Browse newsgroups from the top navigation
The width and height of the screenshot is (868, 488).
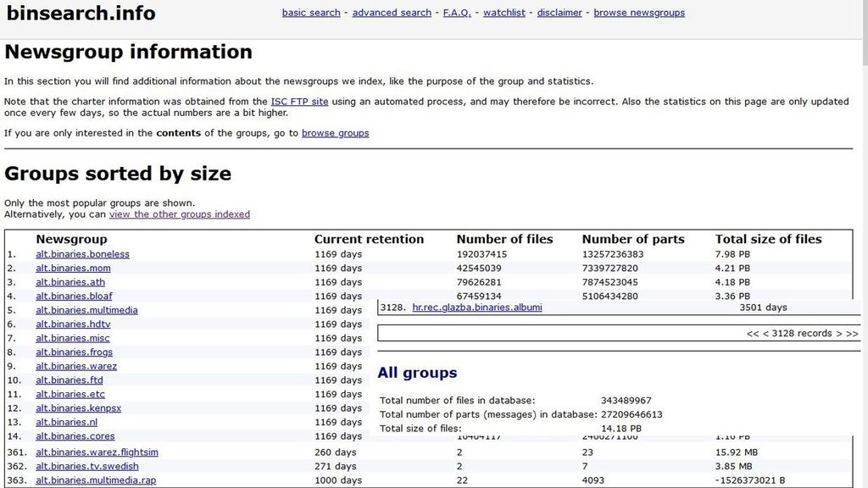click(x=638, y=12)
